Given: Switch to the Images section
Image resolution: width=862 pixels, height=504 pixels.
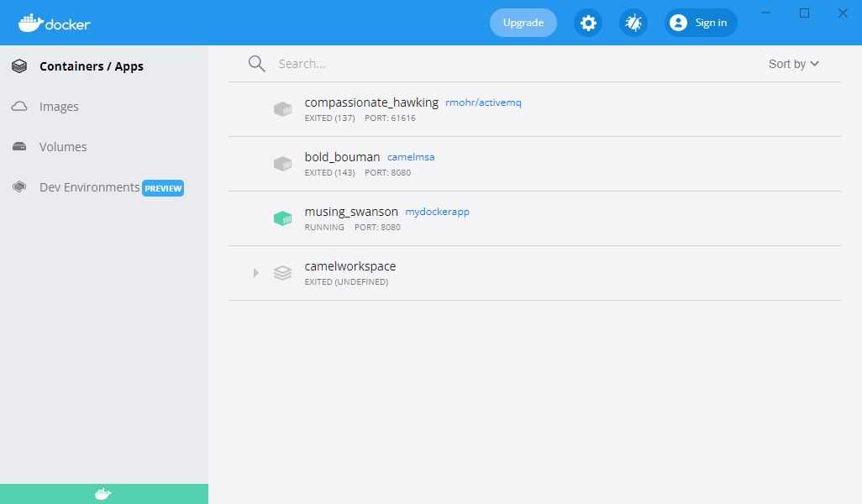Looking at the screenshot, I should pyautogui.click(x=59, y=107).
